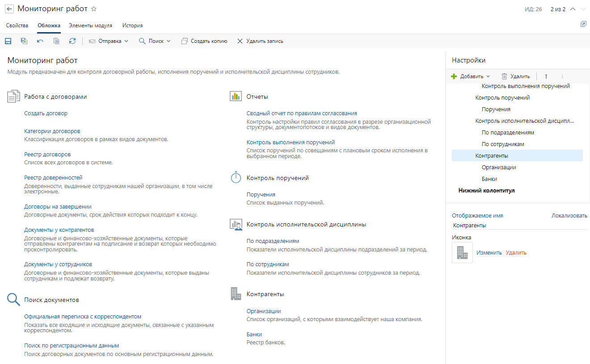590x364 pixels.
Task: Click the Работа с договорами document icon
Action: click(x=14, y=96)
